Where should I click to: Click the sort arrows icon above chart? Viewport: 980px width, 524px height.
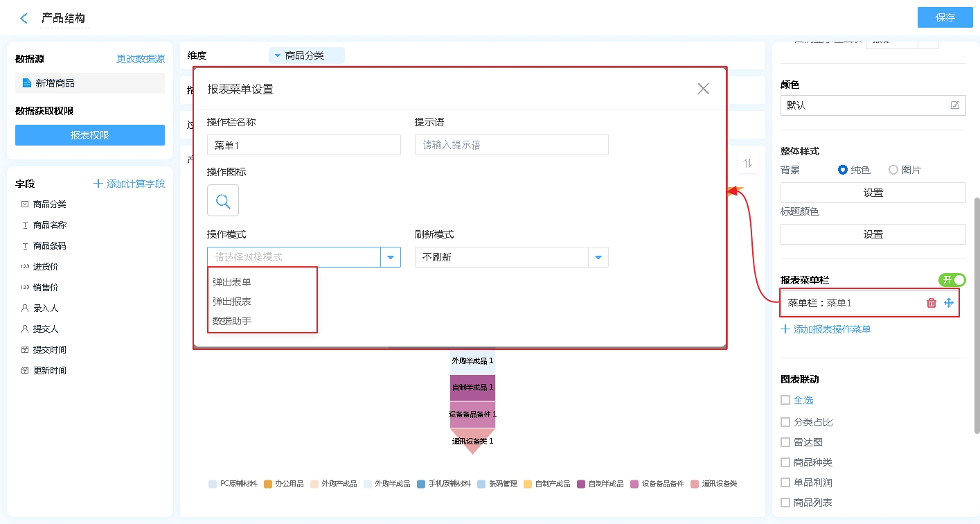tap(747, 164)
